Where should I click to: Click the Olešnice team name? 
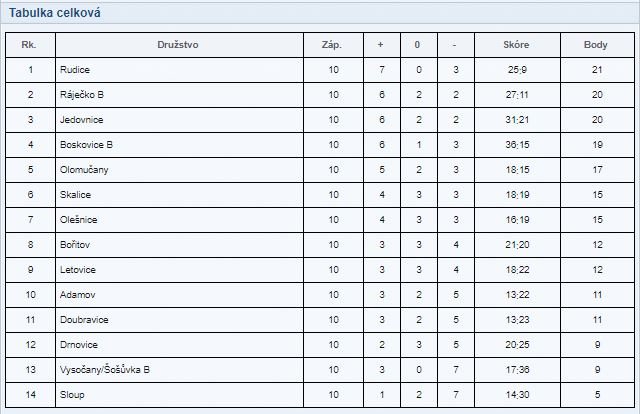click(x=78, y=220)
